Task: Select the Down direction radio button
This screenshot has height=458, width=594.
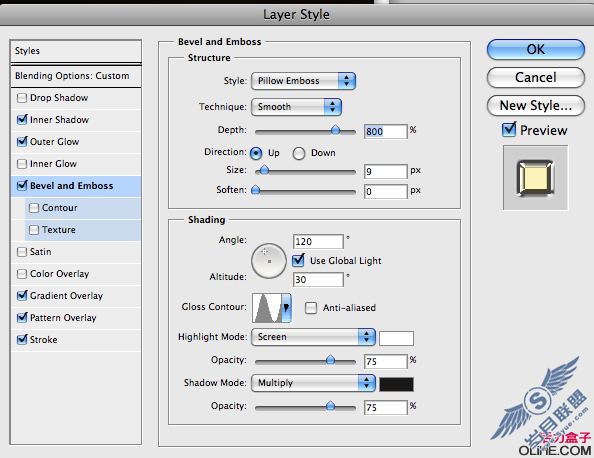Action: click(x=299, y=153)
